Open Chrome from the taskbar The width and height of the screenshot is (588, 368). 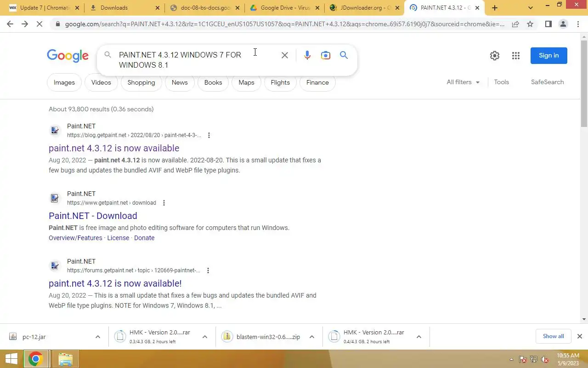tap(36, 359)
